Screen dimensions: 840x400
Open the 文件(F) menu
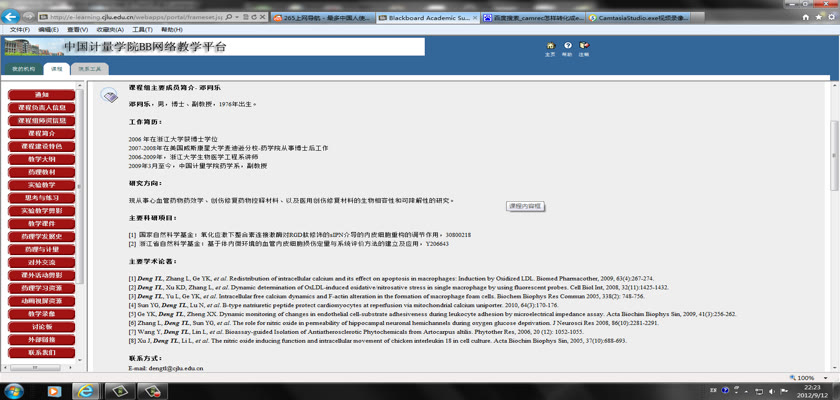coord(20,29)
